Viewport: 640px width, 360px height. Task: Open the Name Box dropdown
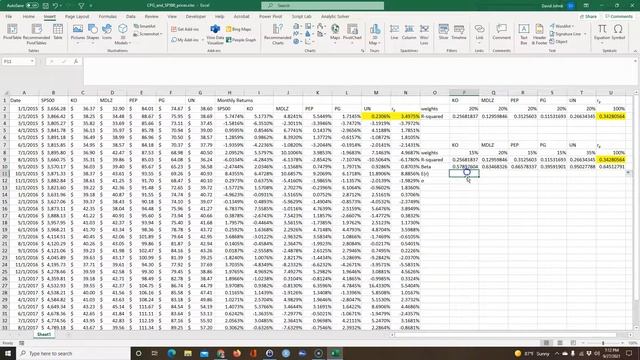pyautogui.click(x=32, y=61)
